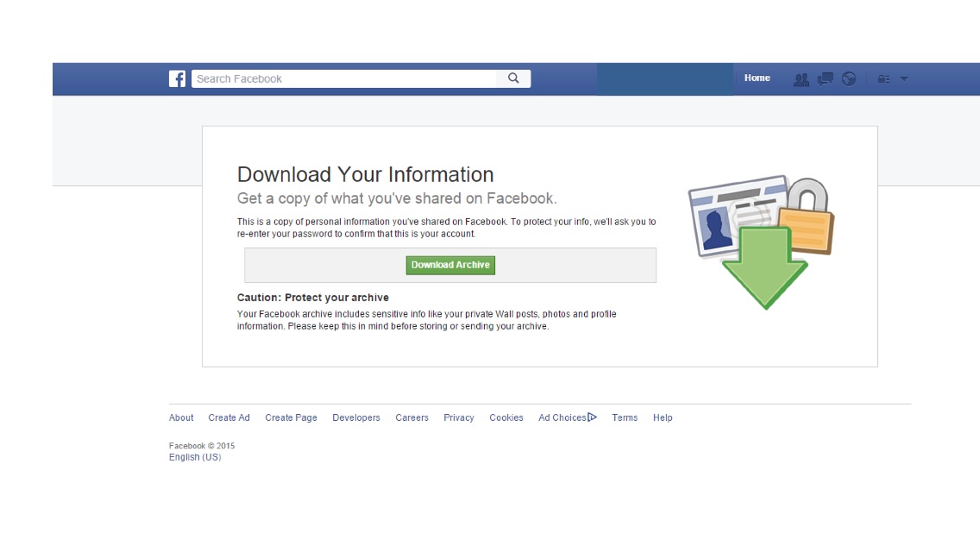Click into the Search Facebook field
Image resolution: width=980 pixels, height=552 pixels.
tap(343, 78)
